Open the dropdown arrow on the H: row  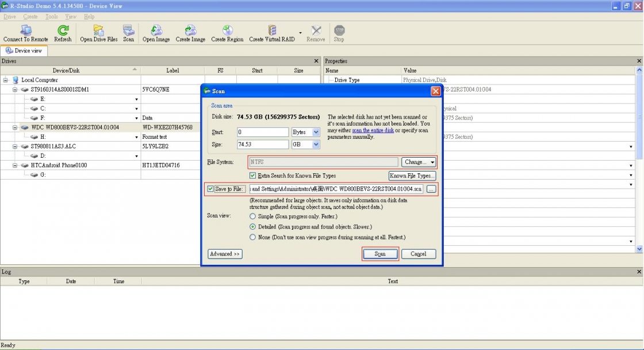tap(136, 137)
